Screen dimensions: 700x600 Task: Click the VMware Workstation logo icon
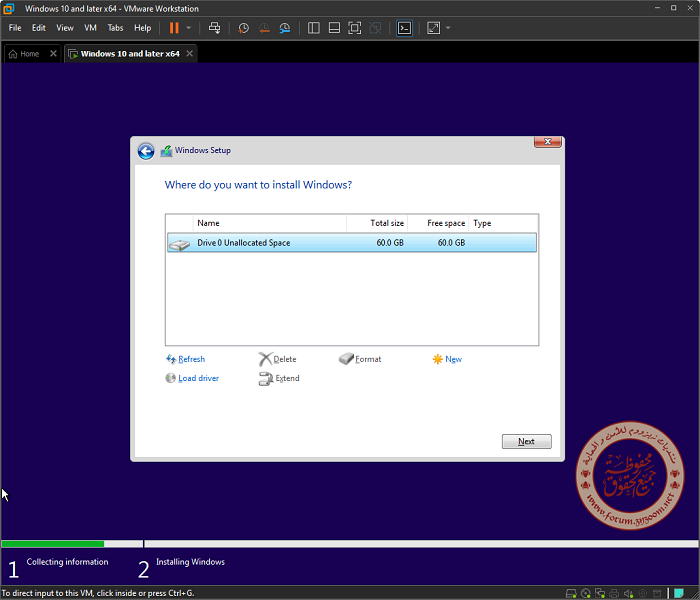tap(8, 8)
